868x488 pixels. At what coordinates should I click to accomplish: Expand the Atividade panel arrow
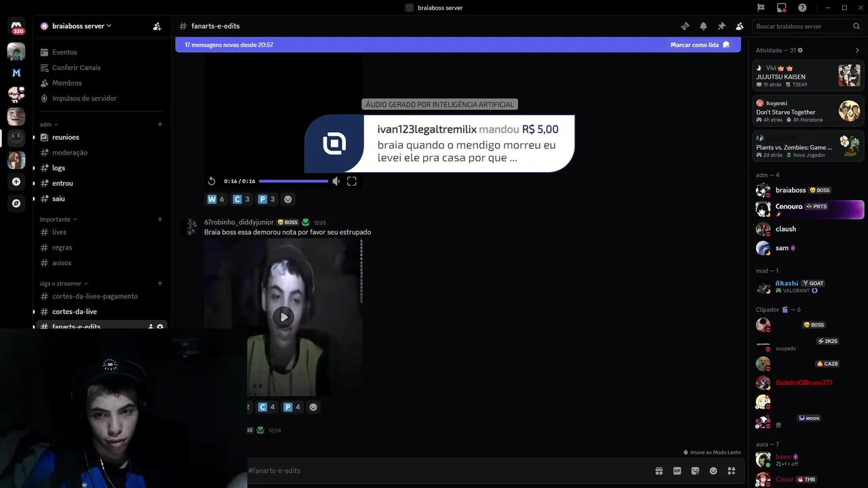(x=857, y=50)
